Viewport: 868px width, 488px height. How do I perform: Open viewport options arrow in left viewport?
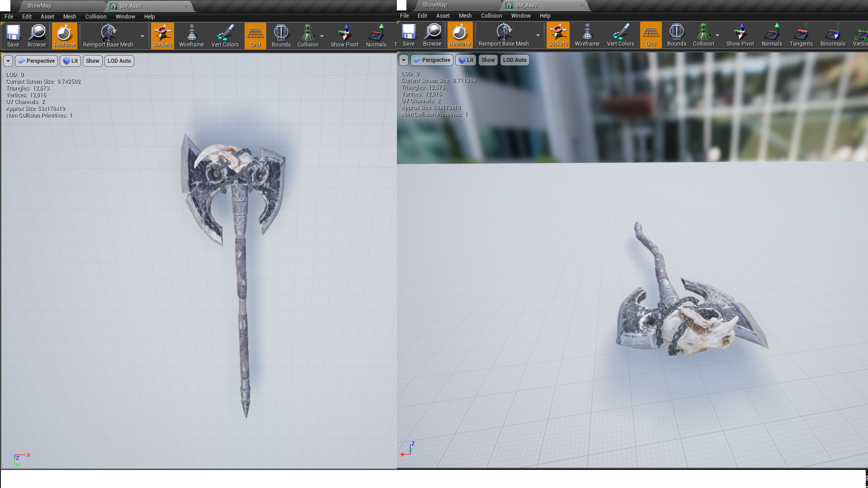pos(8,61)
